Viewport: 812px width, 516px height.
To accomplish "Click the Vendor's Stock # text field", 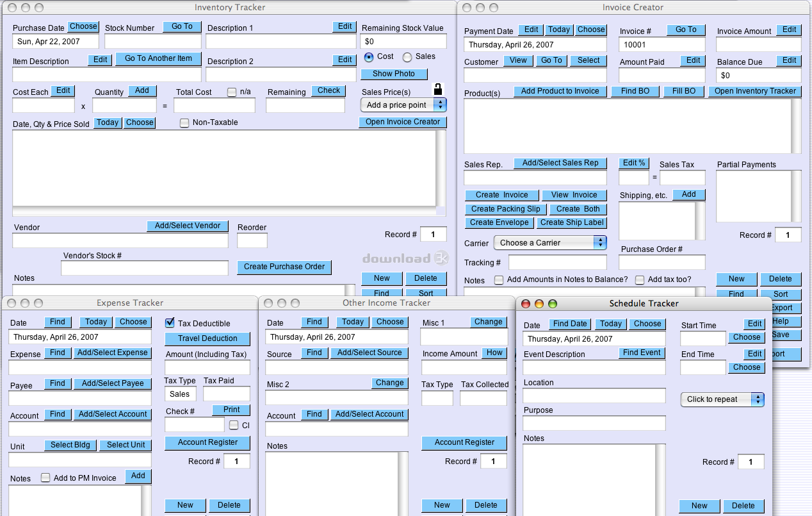I will click(145, 268).
